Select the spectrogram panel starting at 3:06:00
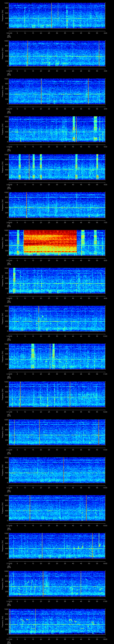 click(x=57, y=205)
